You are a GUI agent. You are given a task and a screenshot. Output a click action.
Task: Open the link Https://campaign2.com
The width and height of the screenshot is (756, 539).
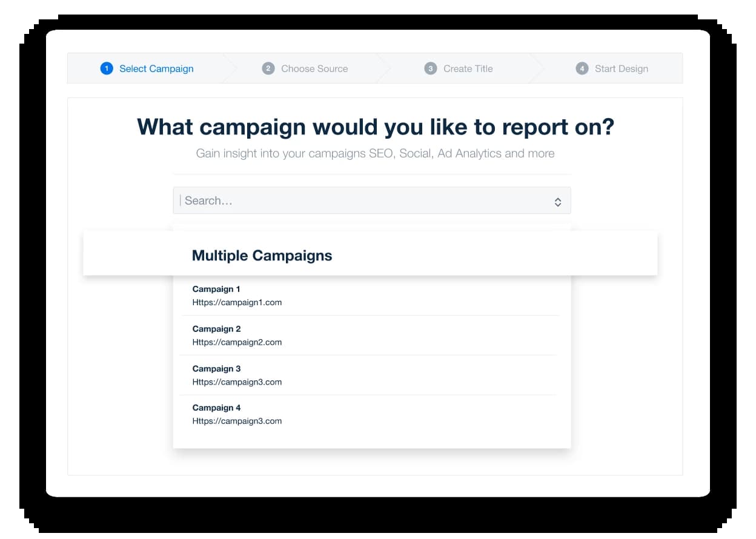[237, 342]
